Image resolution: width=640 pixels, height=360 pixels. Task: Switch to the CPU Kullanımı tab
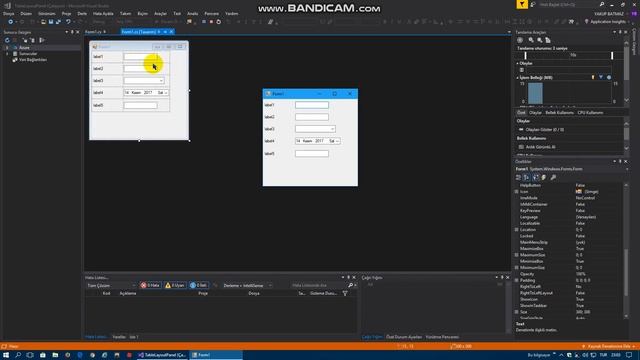tap(590, 113)
